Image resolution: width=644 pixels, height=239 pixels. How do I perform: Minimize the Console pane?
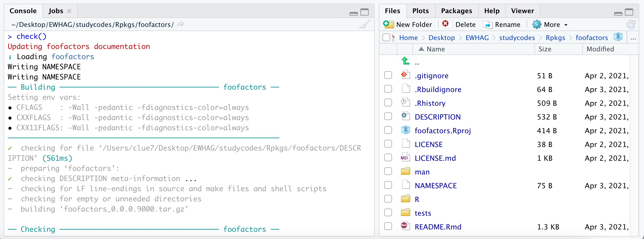point(354,13)
